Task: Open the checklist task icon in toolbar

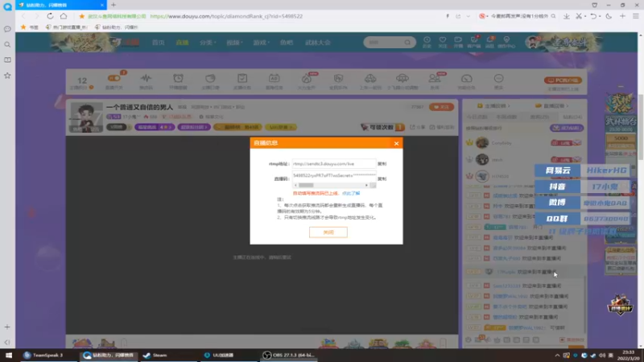Action: click(x=242, y=78)
